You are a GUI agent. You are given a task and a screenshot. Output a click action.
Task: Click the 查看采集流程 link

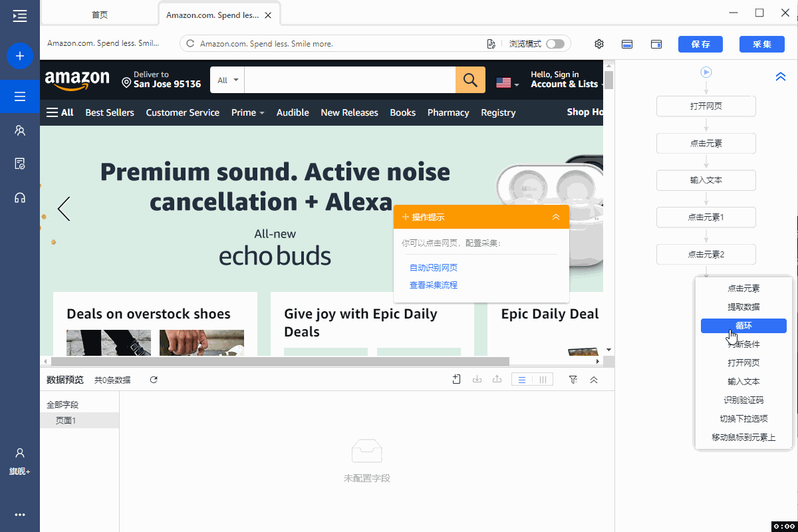tap(434, 285)
